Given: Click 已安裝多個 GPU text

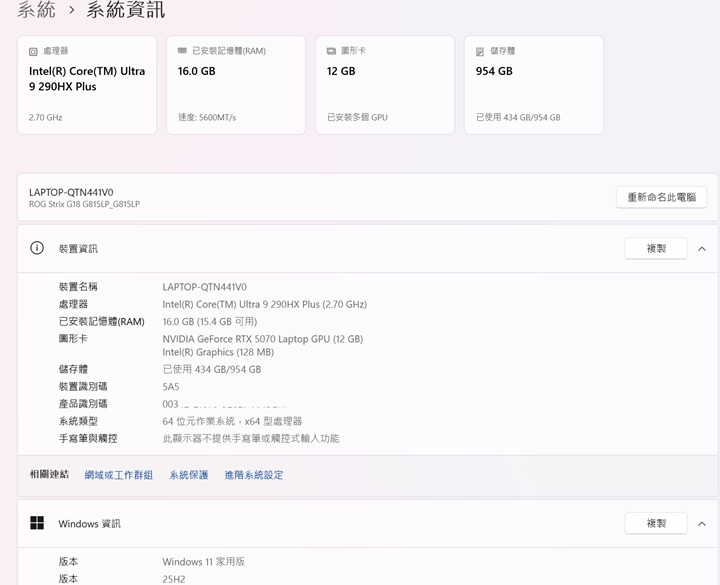Looking at the screenshot, I should [357, 118].
